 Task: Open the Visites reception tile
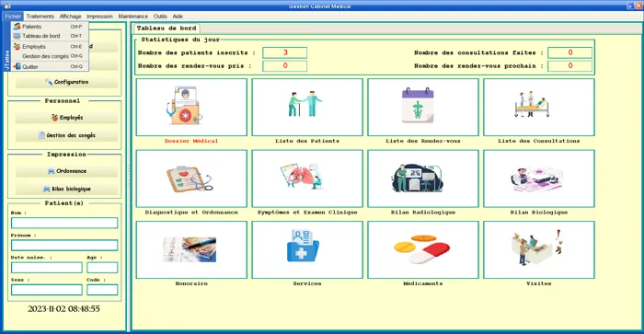pos(539,249)
